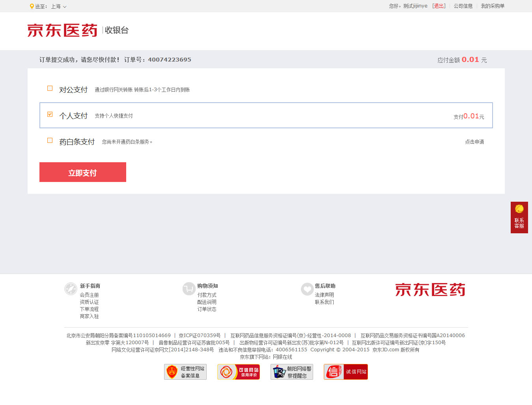Click the footer 京东医药 logo
The image size is (532, 405).
(x=430, y=290)
